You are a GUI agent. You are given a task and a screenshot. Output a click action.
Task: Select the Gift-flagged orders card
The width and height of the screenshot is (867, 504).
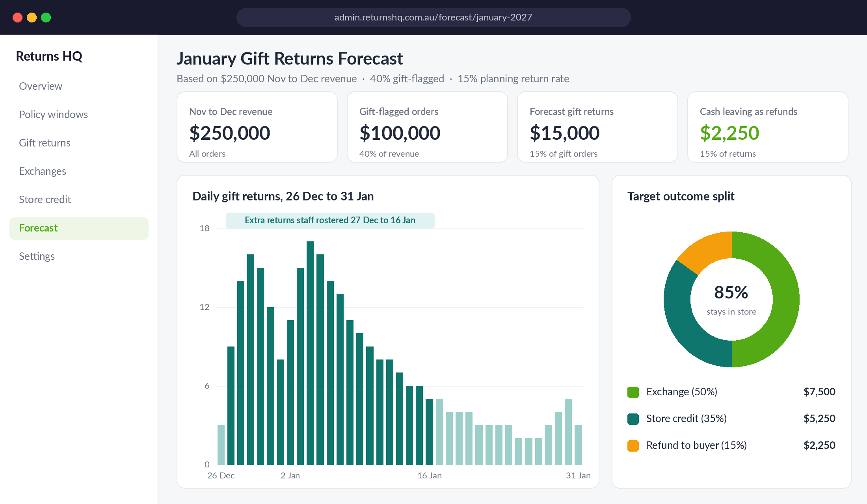coord(427,127)
